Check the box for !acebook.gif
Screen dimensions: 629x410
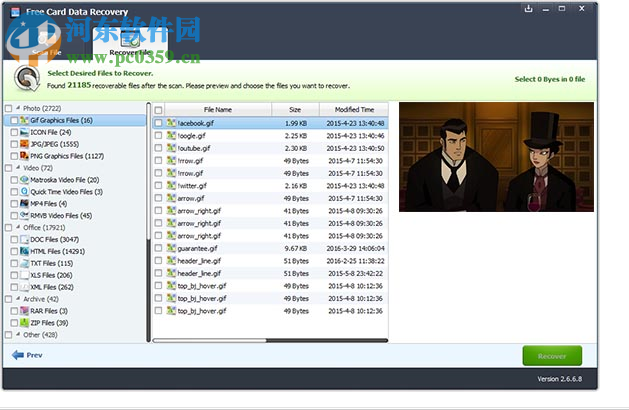[x=158, y=123]
